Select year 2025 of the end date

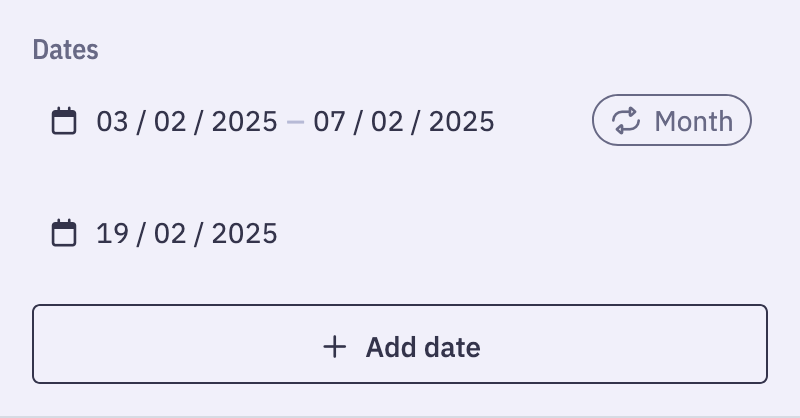coord(461,121)
